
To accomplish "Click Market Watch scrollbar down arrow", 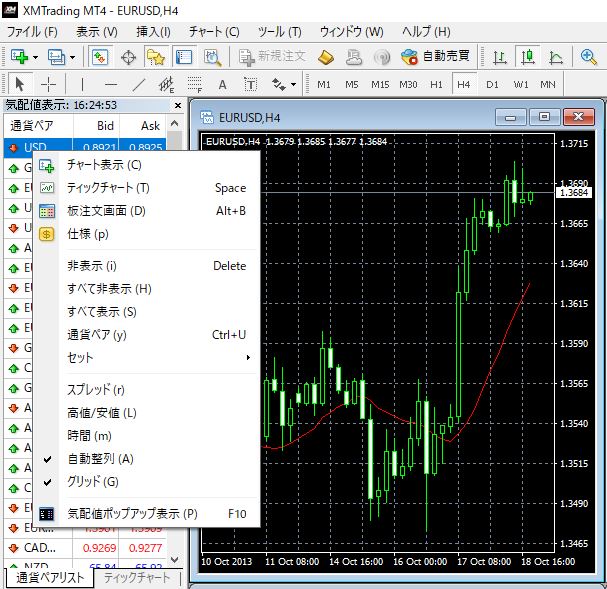I will 175,560.
